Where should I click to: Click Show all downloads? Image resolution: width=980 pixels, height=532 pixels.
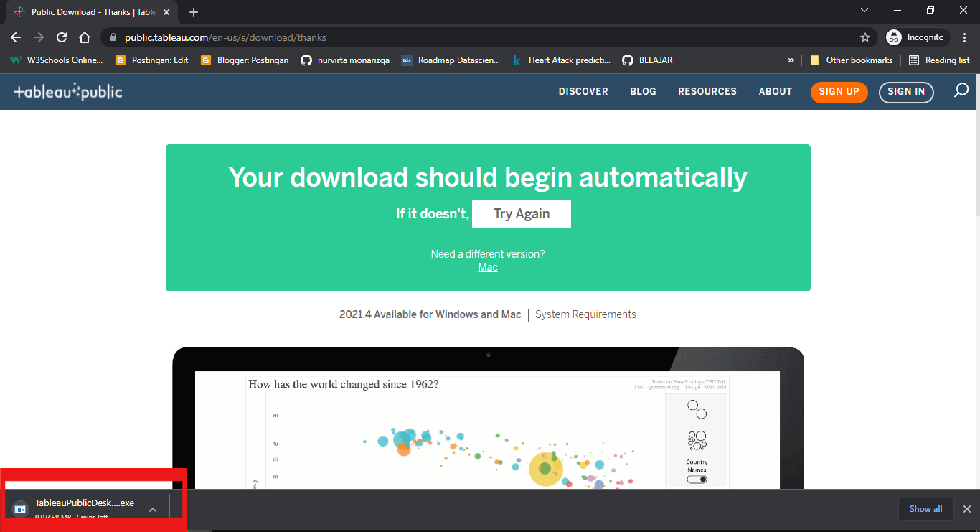point(925,509)
